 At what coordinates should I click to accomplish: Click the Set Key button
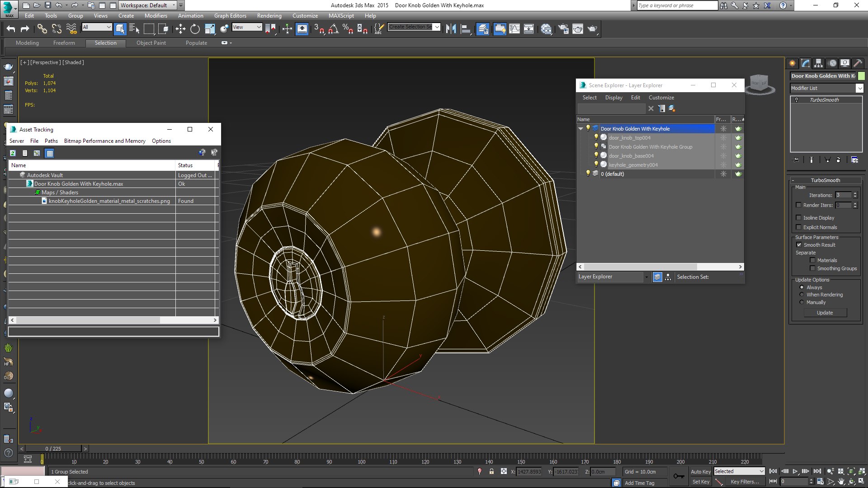[x=701, y=482]
